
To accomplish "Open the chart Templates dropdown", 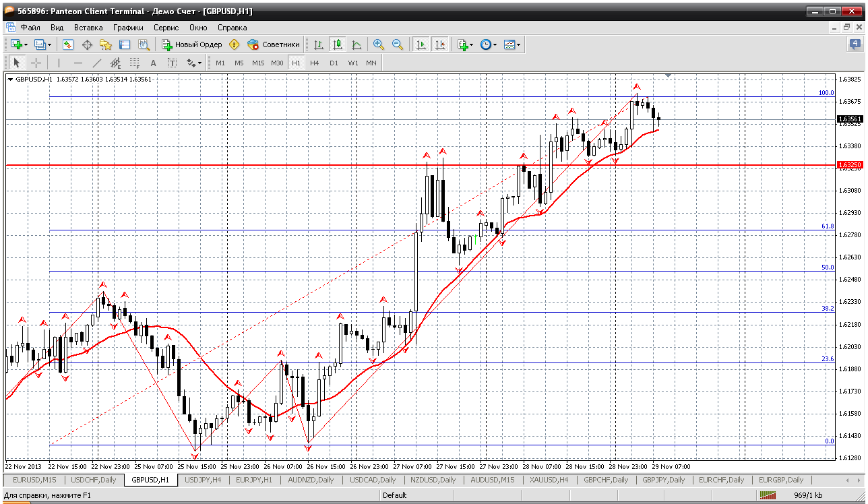I will click(512, 44).
